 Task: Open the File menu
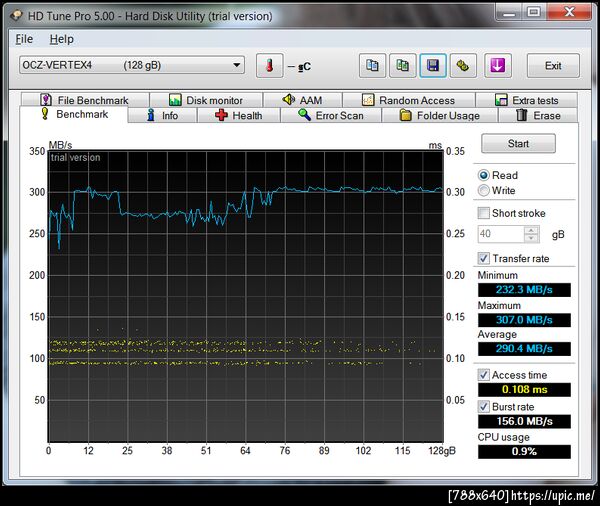point(24,39)
